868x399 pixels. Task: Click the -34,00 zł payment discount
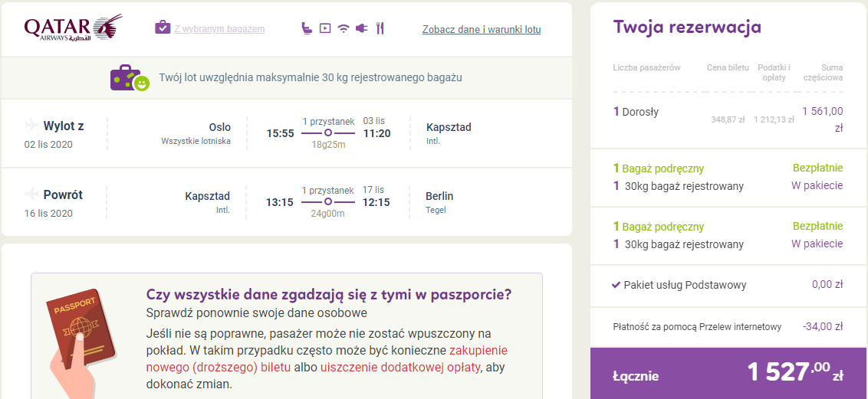(823, 326)
